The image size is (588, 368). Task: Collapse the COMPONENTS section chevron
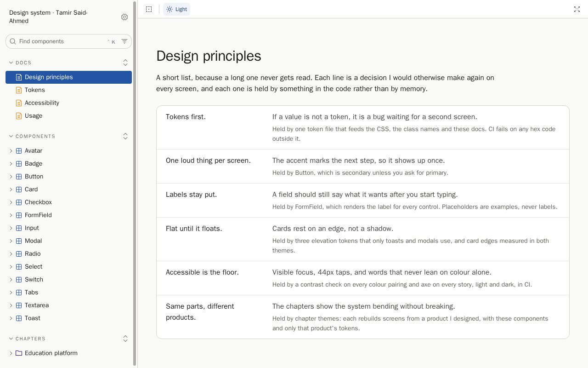(x=11, y=136)
